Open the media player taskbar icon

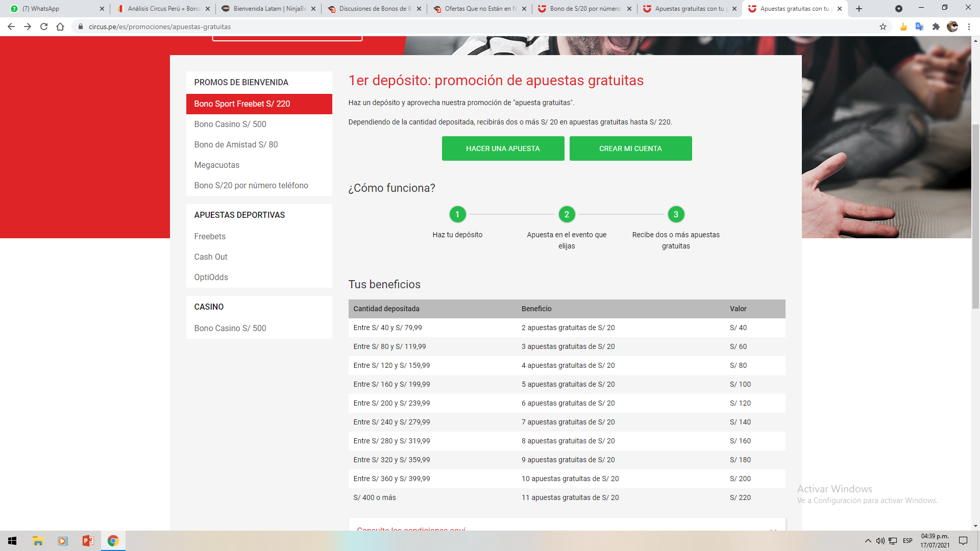[63, 541]
